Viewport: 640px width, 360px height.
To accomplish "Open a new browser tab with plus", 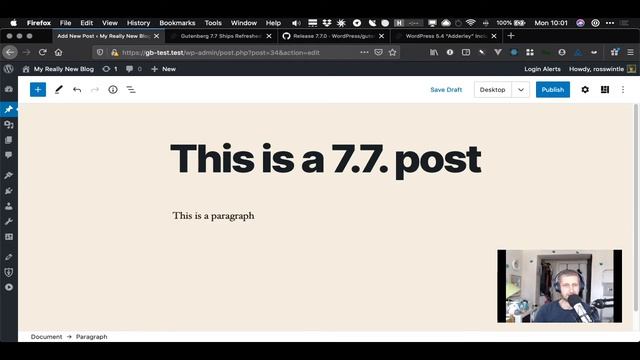I will (511, 36).
